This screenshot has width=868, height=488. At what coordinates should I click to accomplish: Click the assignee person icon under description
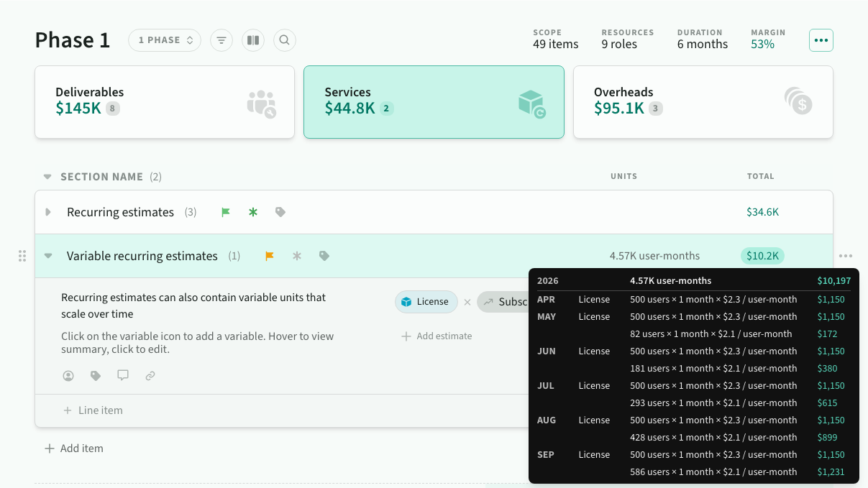(x=68, y=375)
